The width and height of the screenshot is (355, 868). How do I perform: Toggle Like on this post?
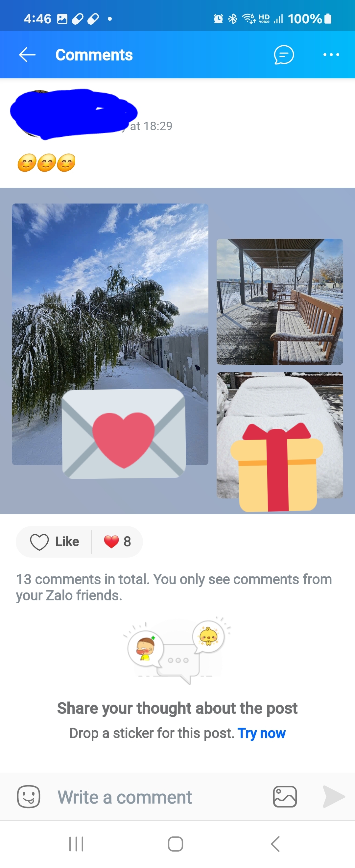point(54,542)
